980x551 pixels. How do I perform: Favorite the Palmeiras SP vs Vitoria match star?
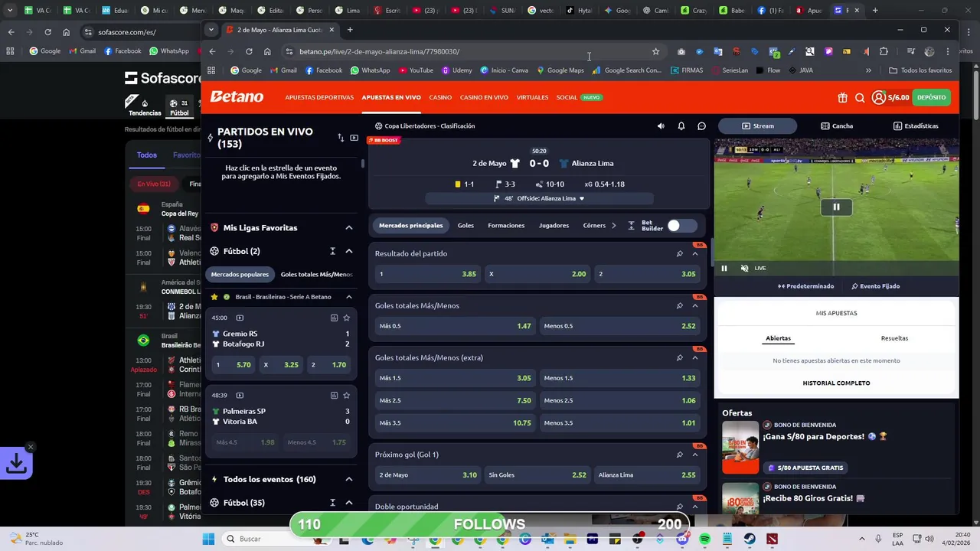point(346,395)
